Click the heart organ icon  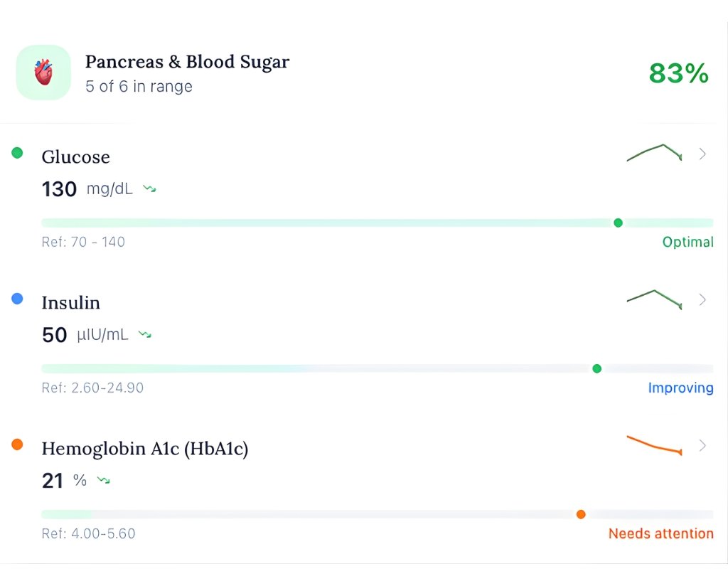tap(43, 73)
